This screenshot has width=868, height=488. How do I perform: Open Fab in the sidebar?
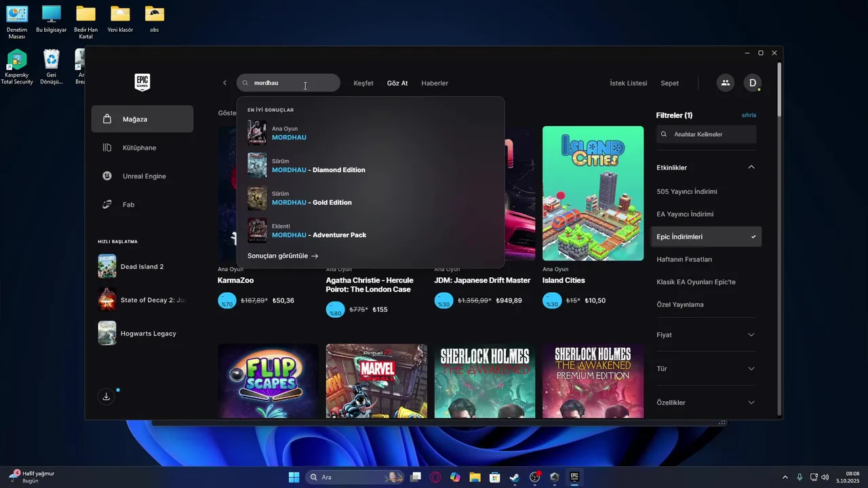coord(142,205)
